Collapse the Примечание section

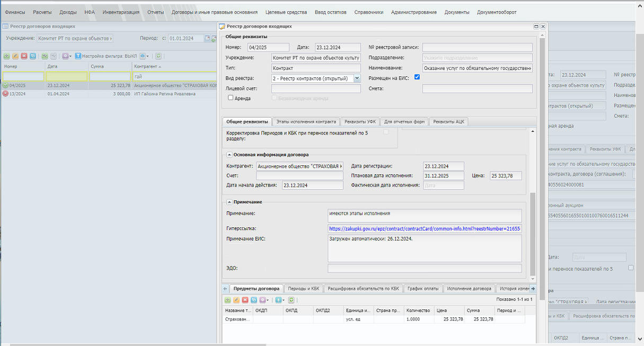(229, 202)
